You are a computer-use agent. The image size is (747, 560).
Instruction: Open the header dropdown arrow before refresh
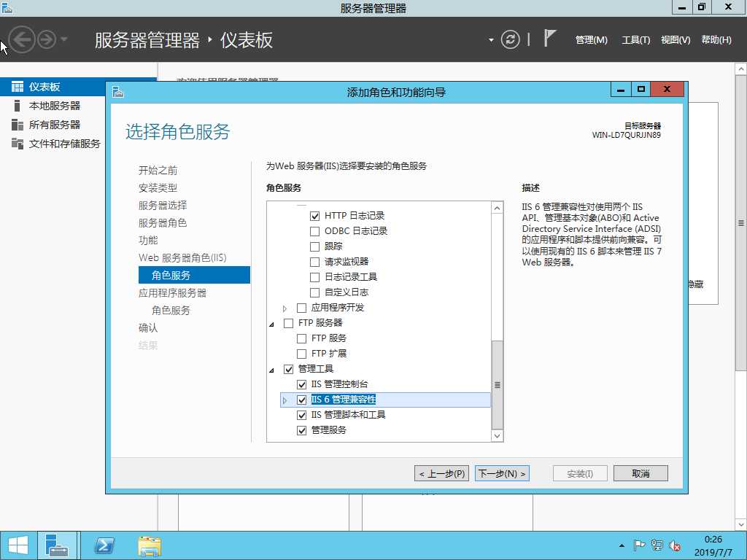(491, 40)
